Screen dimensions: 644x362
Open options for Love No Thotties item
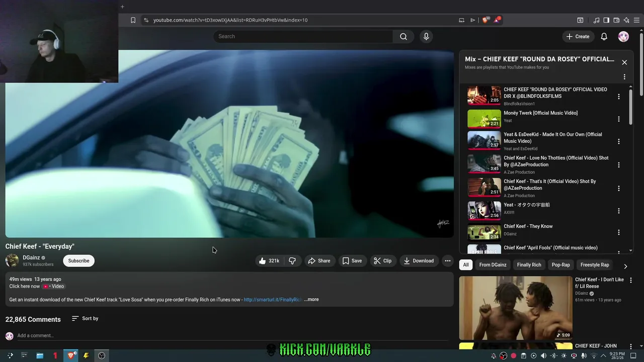pyautogui.click(x=619, y=165)
